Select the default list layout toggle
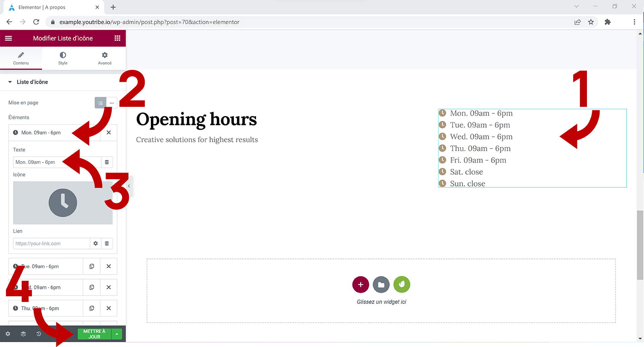644x347 pixels. (x=101, y=103)
